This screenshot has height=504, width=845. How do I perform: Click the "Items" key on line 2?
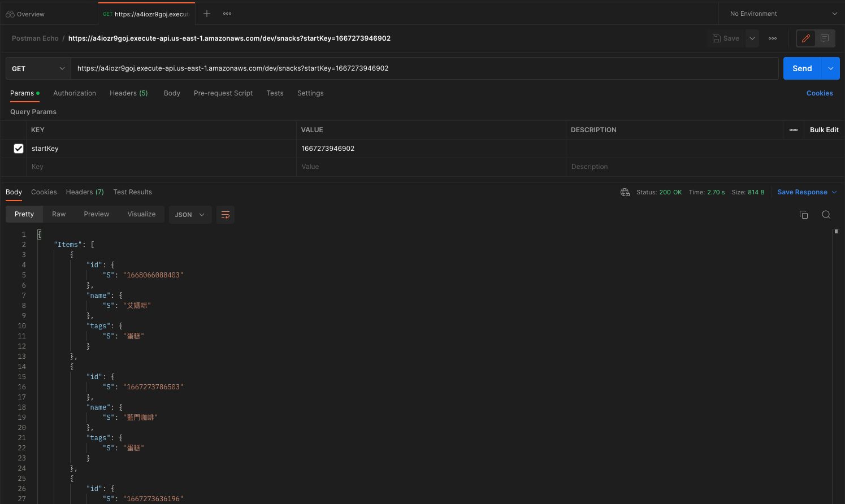point(68,245)
